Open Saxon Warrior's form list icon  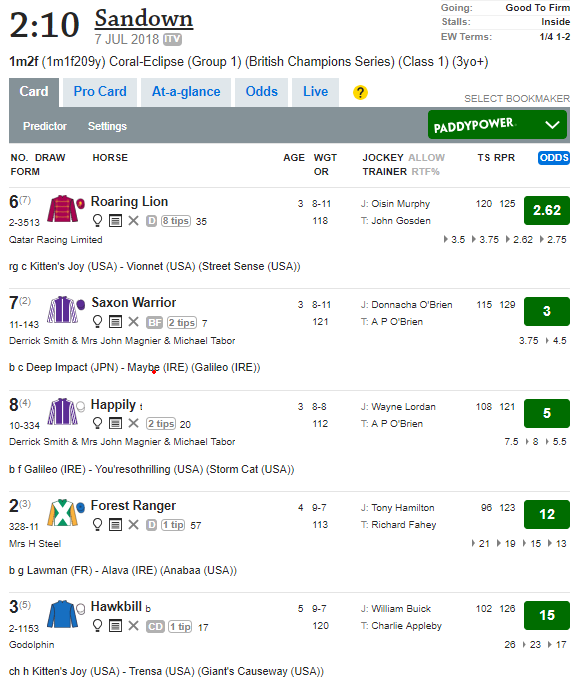click(x=116, y=322)
